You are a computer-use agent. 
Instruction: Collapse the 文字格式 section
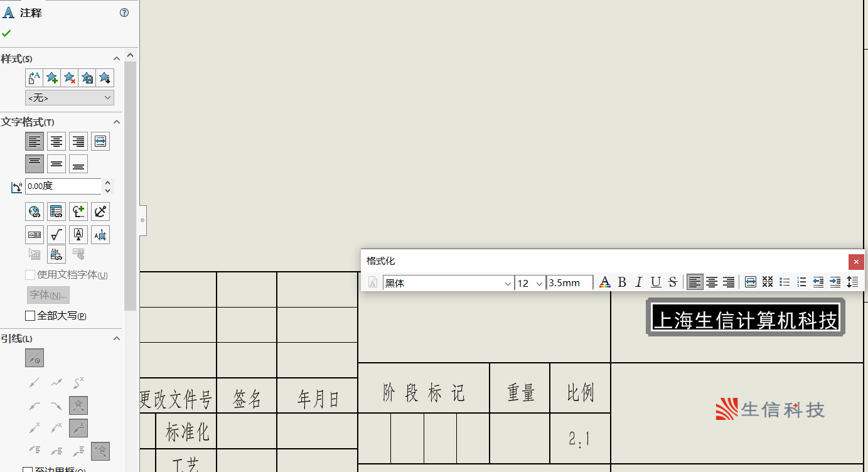click(116, 122)
